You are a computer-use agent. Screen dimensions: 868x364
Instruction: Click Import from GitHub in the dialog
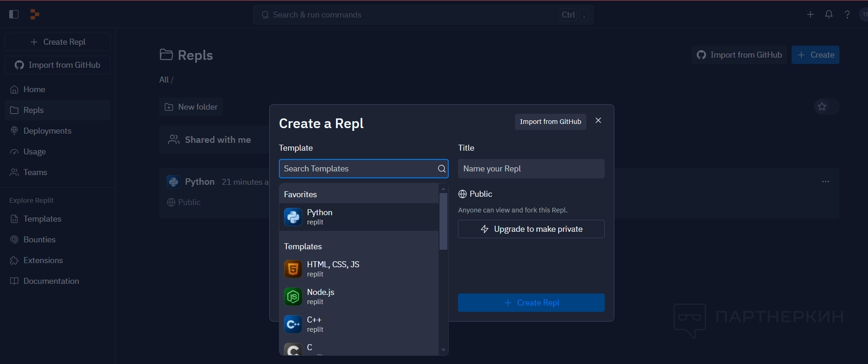click(x=550, y=122)
